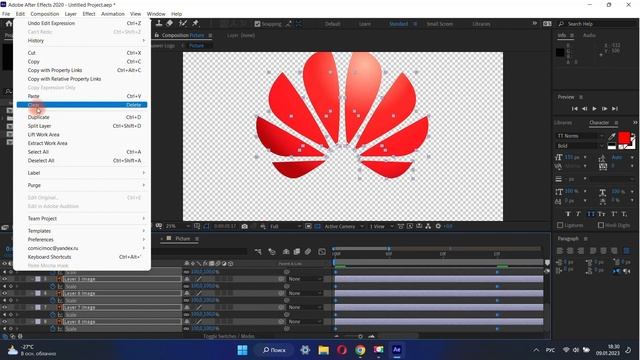Open Chrome from the taskbar
The width and height of the screenshot is (640, 360).
360,350
